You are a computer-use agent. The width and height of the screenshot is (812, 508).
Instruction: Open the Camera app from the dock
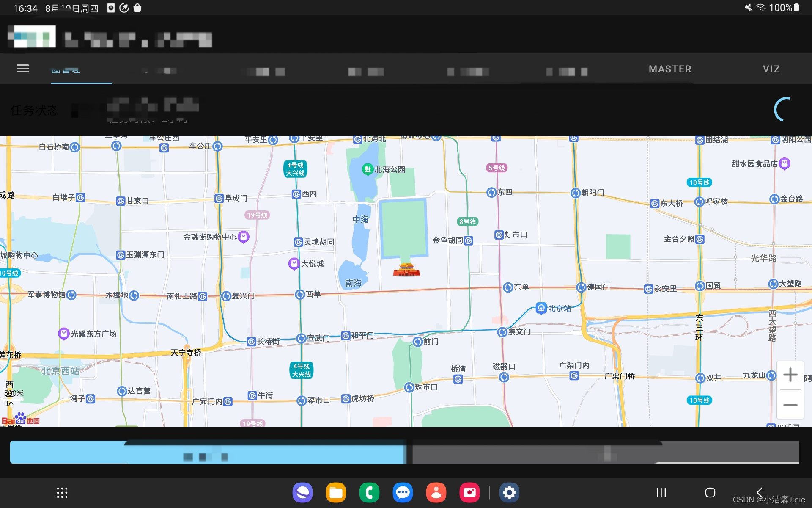[470, 492]
